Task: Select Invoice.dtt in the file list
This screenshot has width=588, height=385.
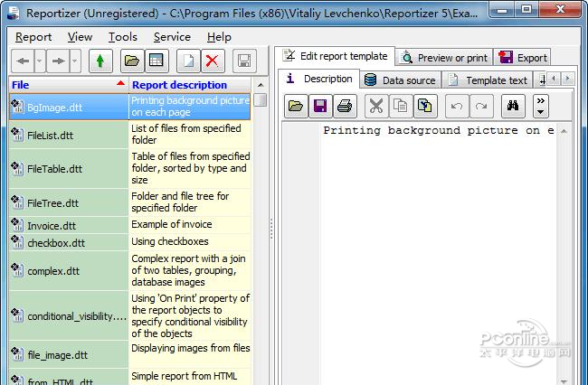Action: tap(56, 226)
